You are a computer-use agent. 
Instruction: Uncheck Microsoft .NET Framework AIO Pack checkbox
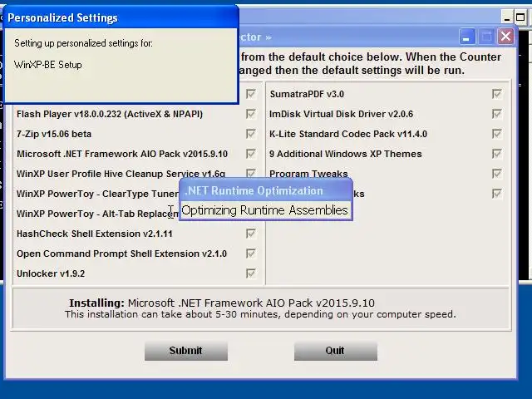click(x=251, y=154)
